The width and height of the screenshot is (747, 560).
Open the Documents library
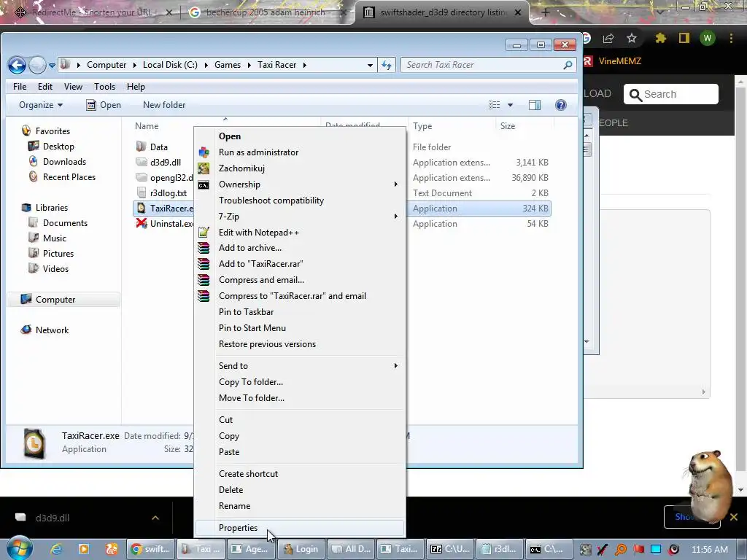click(65, 223)
